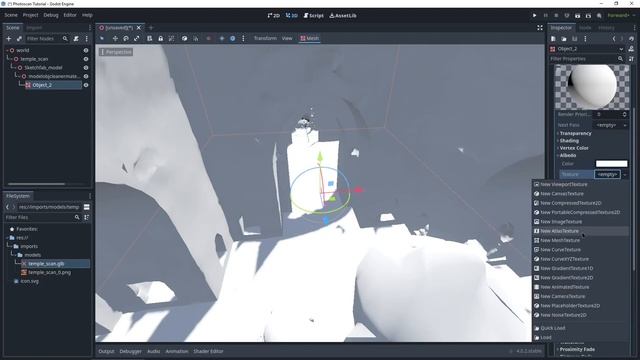Open the Object_2 selector dropdown in Inspector
The width and height of the screenshot is (640, 360).
point(621,49)
